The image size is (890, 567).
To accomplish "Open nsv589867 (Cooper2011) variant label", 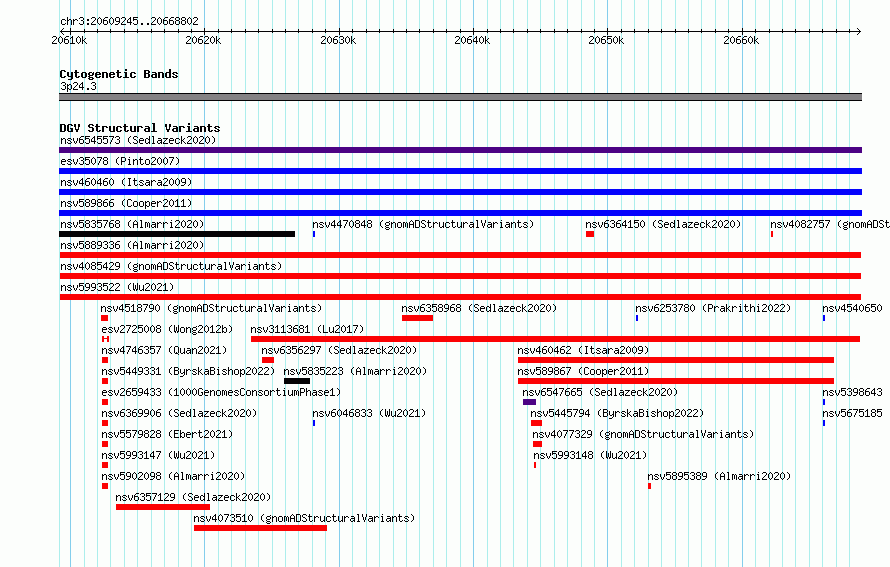I will tap(583, 371).
